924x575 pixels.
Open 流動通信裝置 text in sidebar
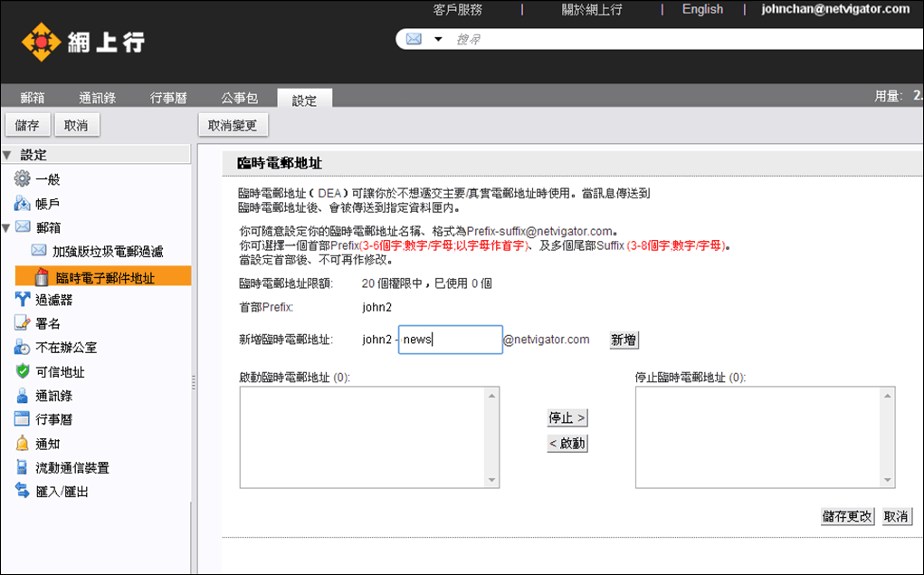72,468
